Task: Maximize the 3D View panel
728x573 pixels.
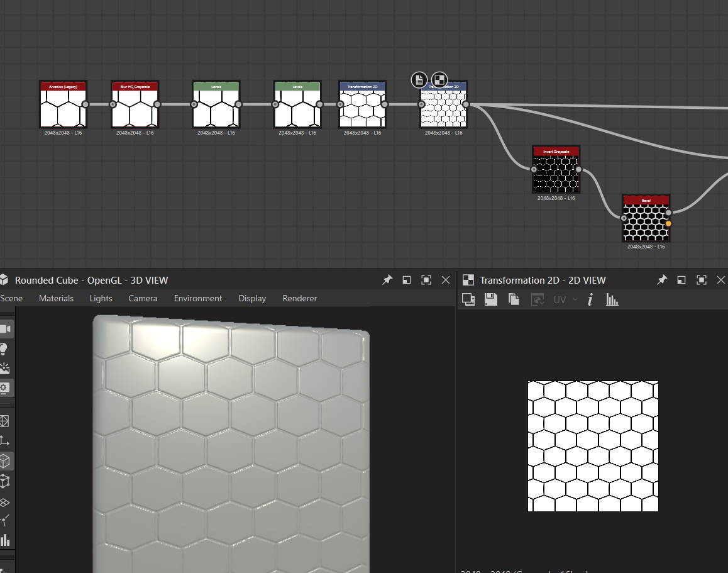Action: pyautogui.click(x=426, y=280)
